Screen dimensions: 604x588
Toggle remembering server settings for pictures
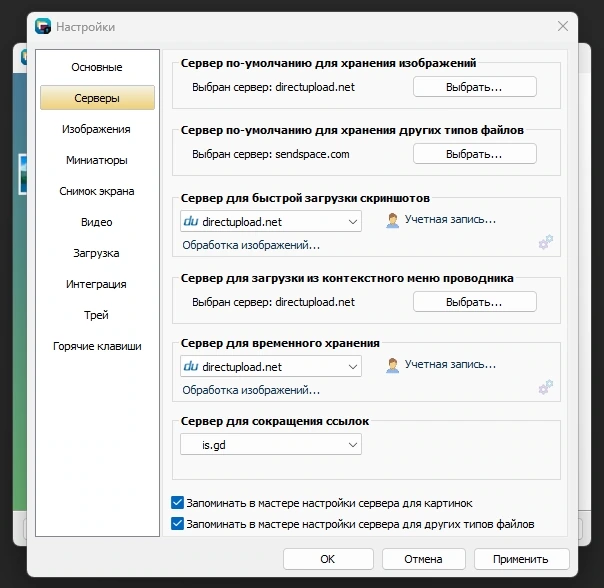(177, 503)
